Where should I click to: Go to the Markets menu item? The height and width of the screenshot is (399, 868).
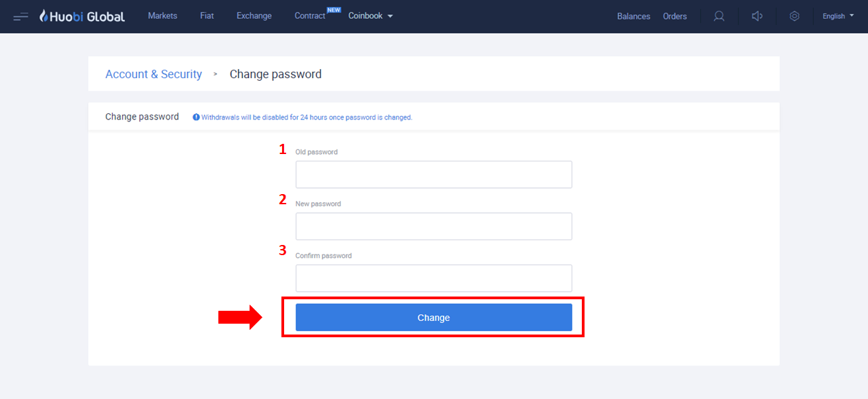pos(163,16)
